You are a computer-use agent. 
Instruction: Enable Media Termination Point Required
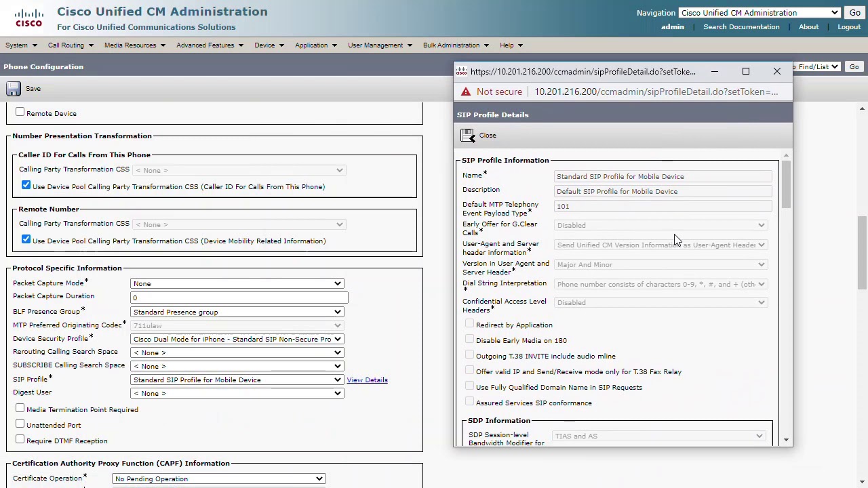coord(20,409)
